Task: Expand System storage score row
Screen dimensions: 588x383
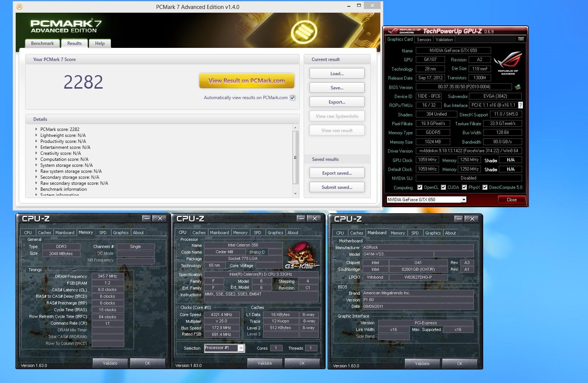Action: (36, 165)
